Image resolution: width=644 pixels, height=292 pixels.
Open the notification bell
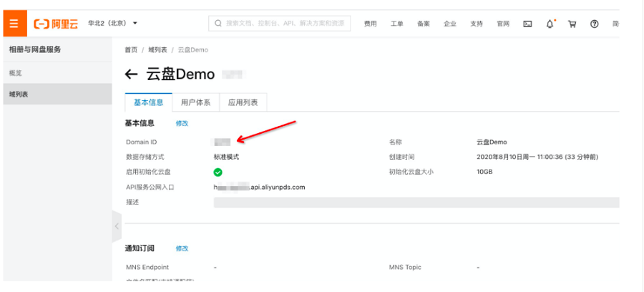550,24
